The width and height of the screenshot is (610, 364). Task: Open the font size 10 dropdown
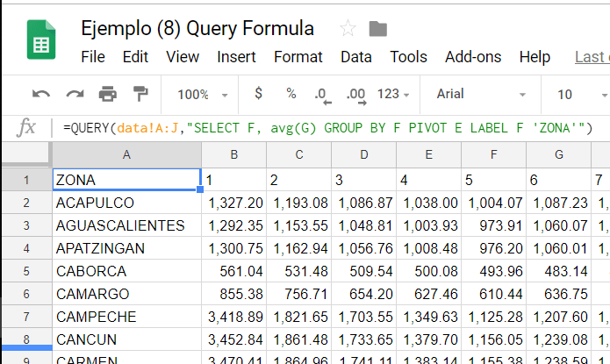[x=581, y=95]
